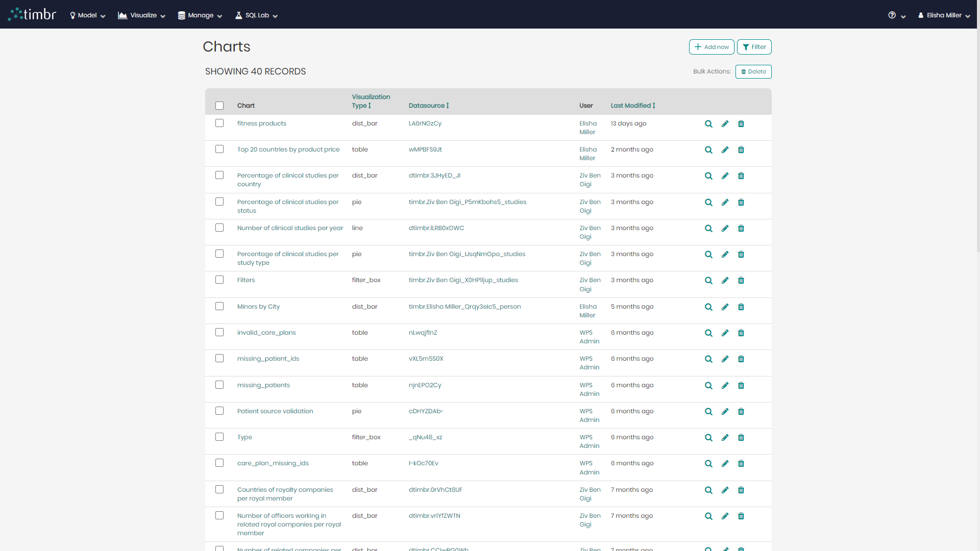
Task: Open the Manage menu
Action: pos(200,15)
